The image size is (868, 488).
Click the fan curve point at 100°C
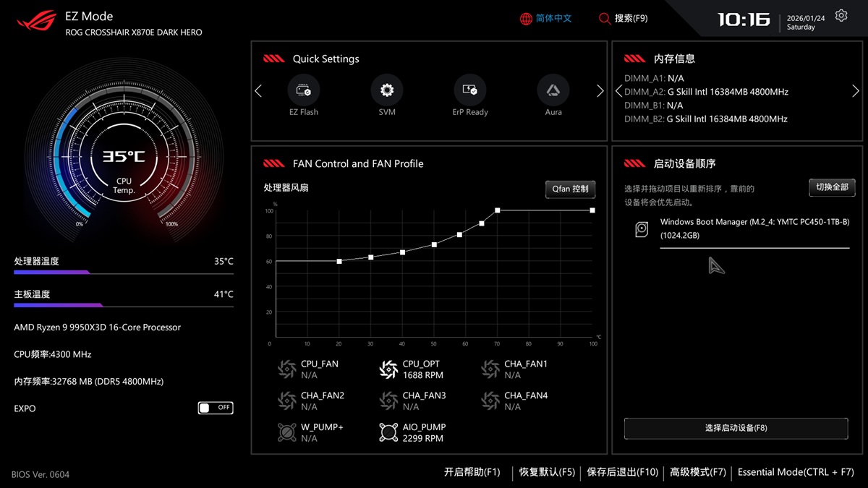coord(592,210)
